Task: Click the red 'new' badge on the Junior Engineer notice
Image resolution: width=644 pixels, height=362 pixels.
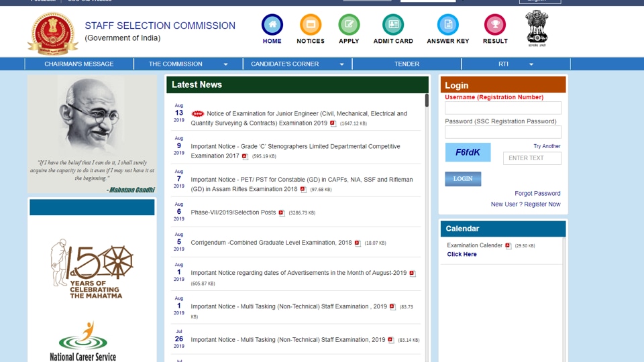Action: click(197, 114)
